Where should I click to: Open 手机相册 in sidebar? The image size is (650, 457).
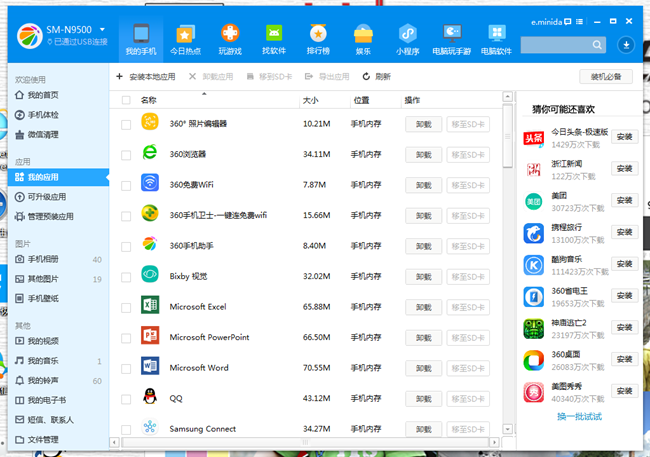36,259
